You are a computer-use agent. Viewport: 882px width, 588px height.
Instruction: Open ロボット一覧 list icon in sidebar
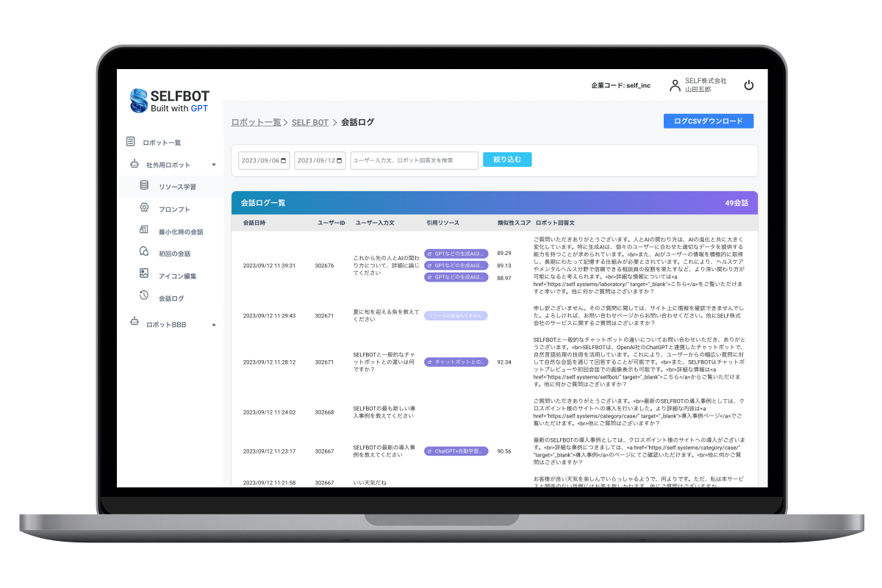tap(131, 141)
